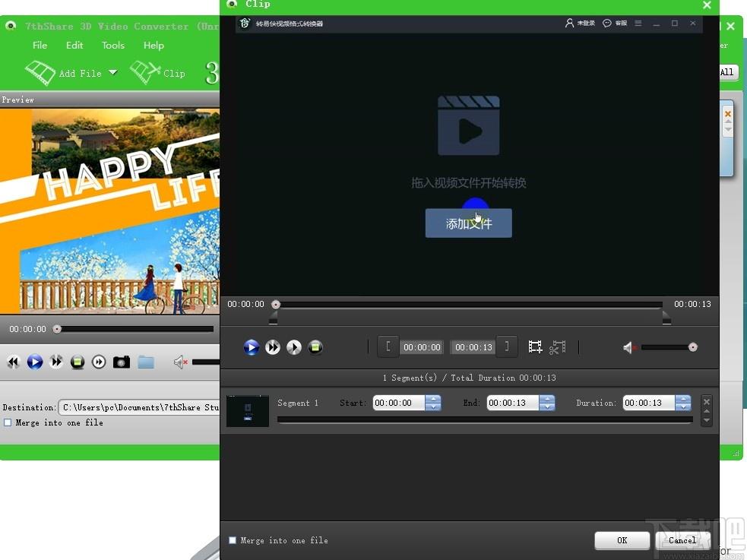Image resolution: width=747 pixels, height=560 pixels.
Task: Increase the Segment 1 End time with the up arrow
Action: [547, 399]
